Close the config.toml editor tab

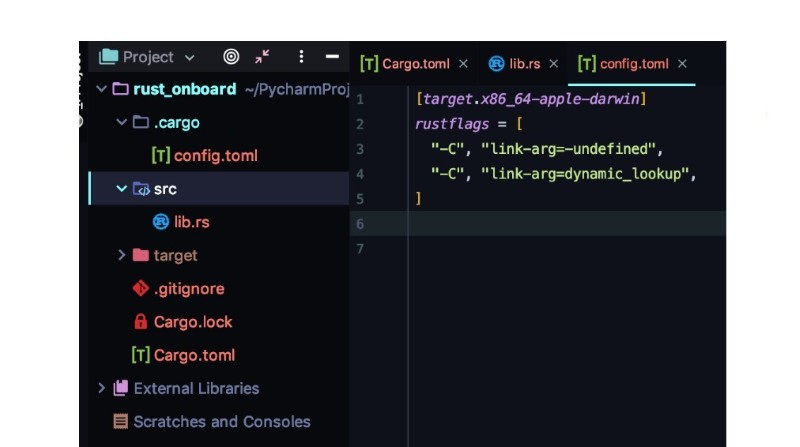[x=682, y=64]
